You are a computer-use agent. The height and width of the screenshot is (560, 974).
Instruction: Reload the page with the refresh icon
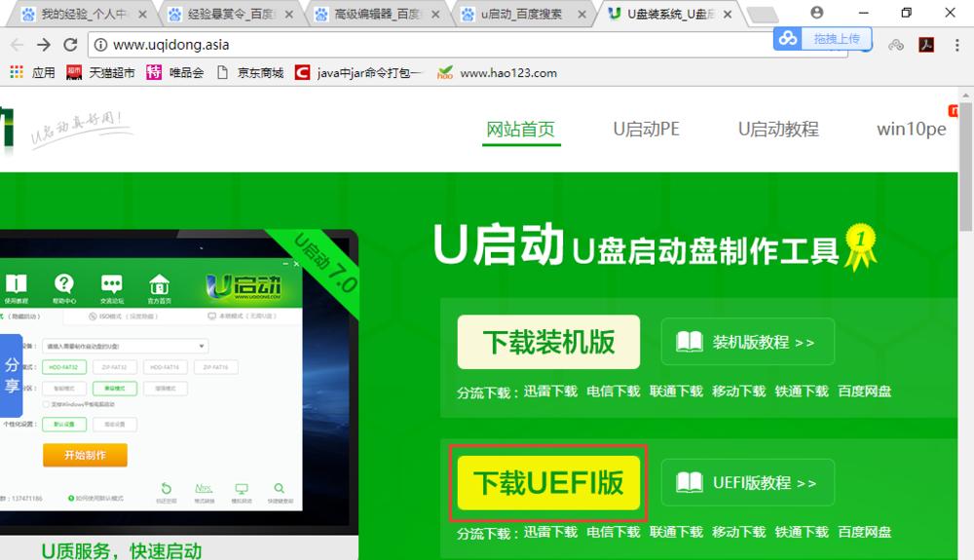[x=71, y=45]
